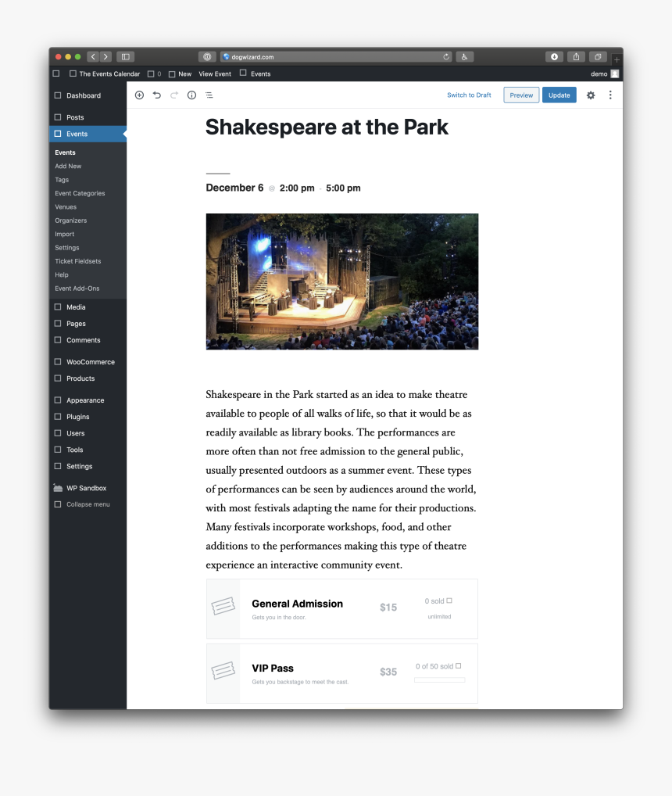The height and width of the screenshot is (796, 672).
Task: Click the General Admission ticket icon
Action: tap(223, 607)
